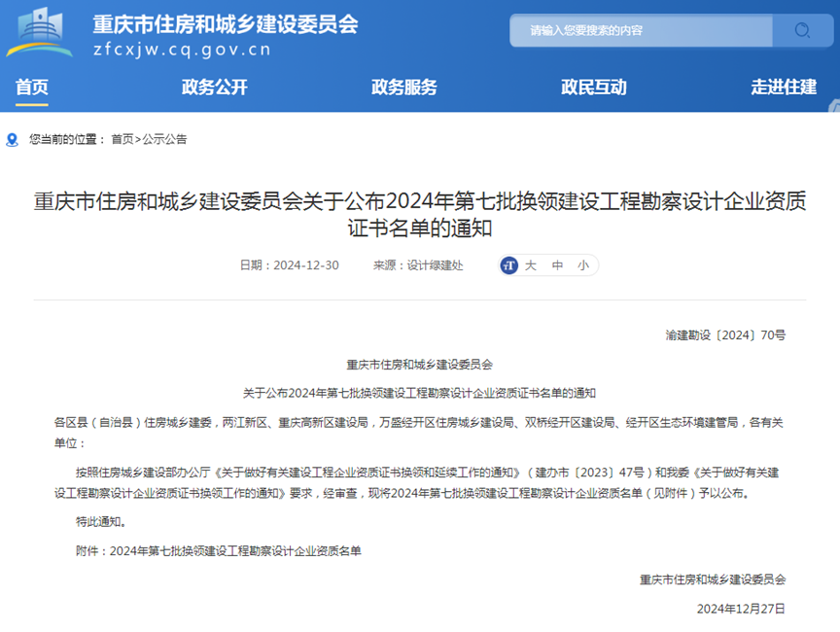The height and width of the screenshot is (632, 840).
Task: Open the 政务服务 navigation tab
Action: [403, 87]
